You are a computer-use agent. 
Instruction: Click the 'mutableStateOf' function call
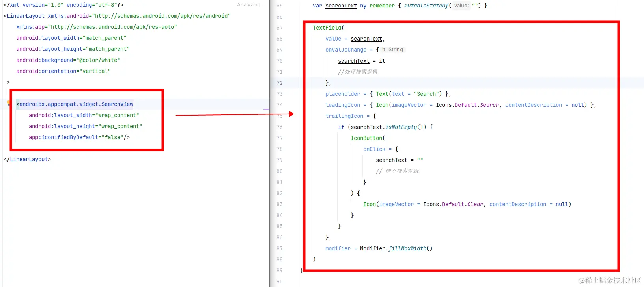pos(426,6)
